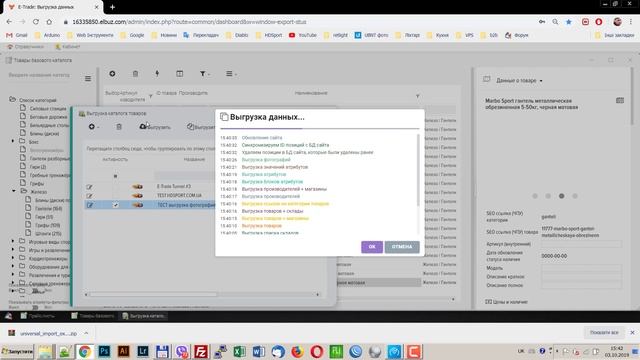Open Opera from the taskbar
This screenshot has width=640, height=360.
pyautogui.click(x=317, y=351)
